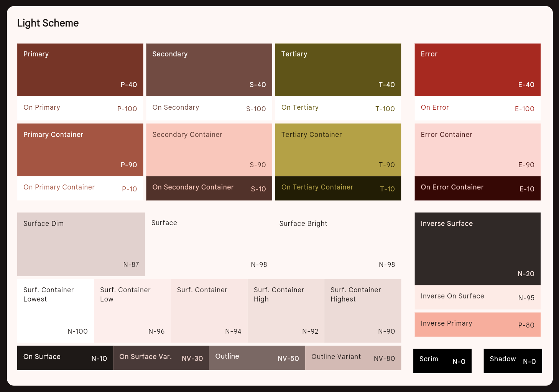The image size is (559, 392).
Task: Click the On Secondary Container S-10 bar
Action: click(209, 188)
